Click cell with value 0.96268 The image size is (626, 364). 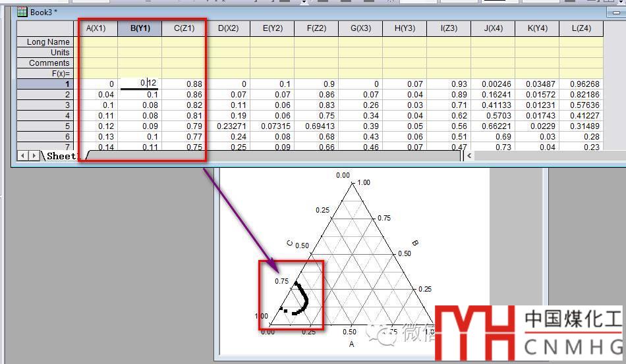581,84
